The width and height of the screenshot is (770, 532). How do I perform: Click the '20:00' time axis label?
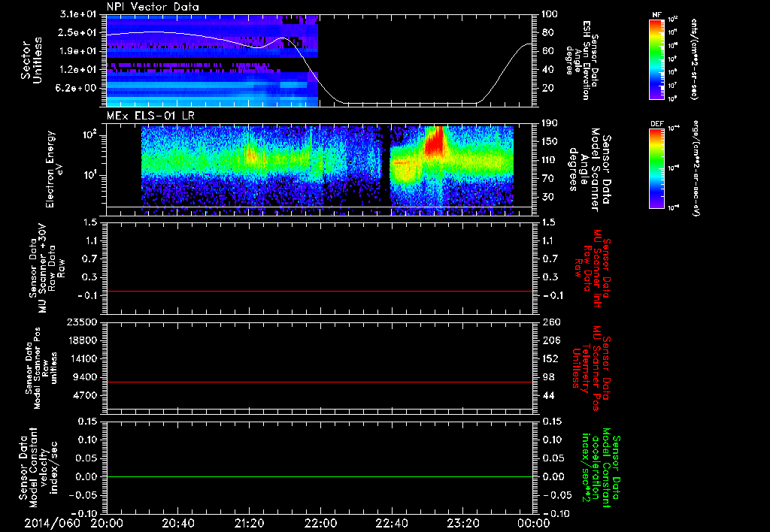107,523
